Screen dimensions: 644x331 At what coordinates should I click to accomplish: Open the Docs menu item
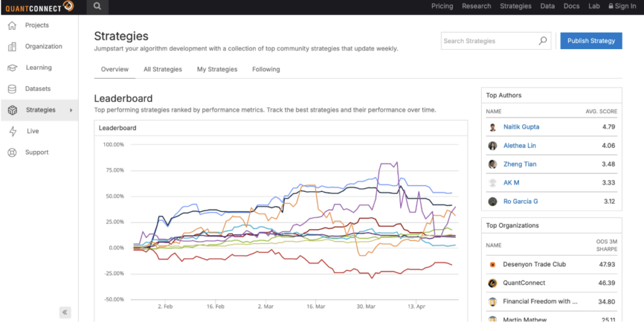click(x=572, y=6)
